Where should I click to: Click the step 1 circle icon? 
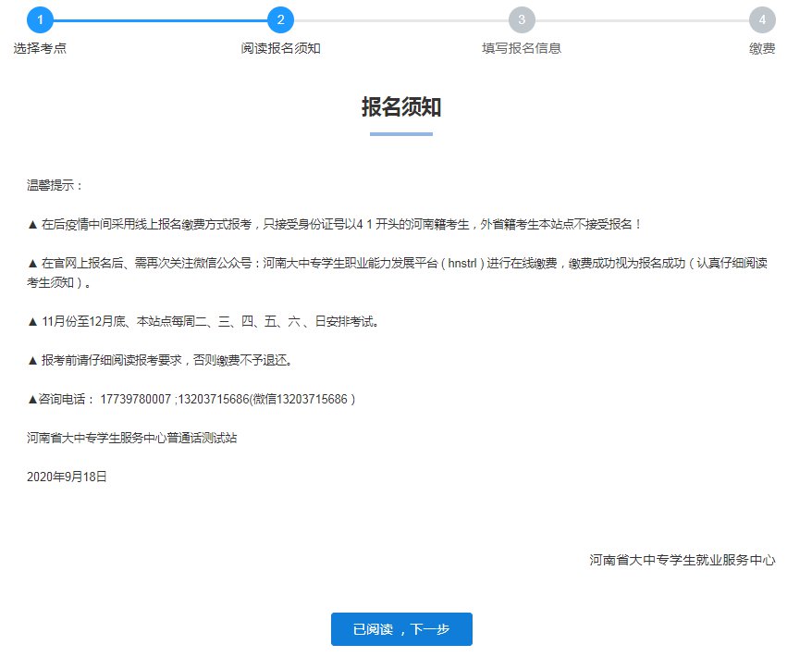coord(40,19)
